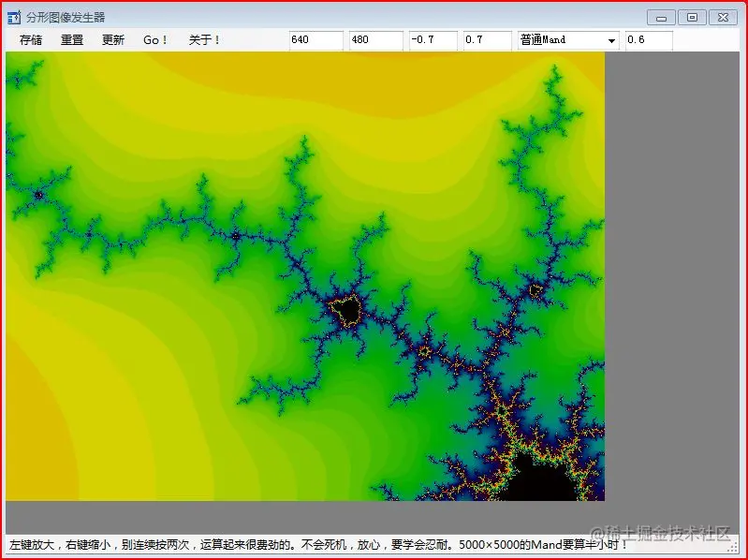This screenshot has height=560, width=748.
Task: Click the 存储 (save) menu item
Action: pos(31,40)
